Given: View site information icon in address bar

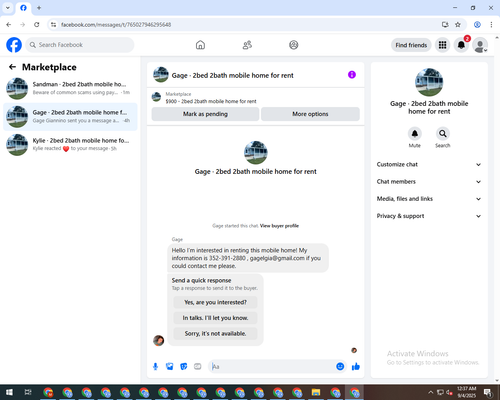Looking at the screenshot, I should click(x=53, y=25).
